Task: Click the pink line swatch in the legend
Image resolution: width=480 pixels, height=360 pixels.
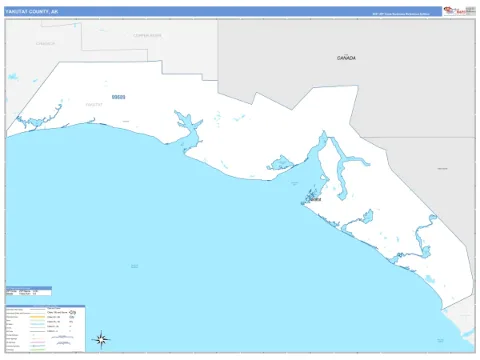Action: tap(37, 342)
